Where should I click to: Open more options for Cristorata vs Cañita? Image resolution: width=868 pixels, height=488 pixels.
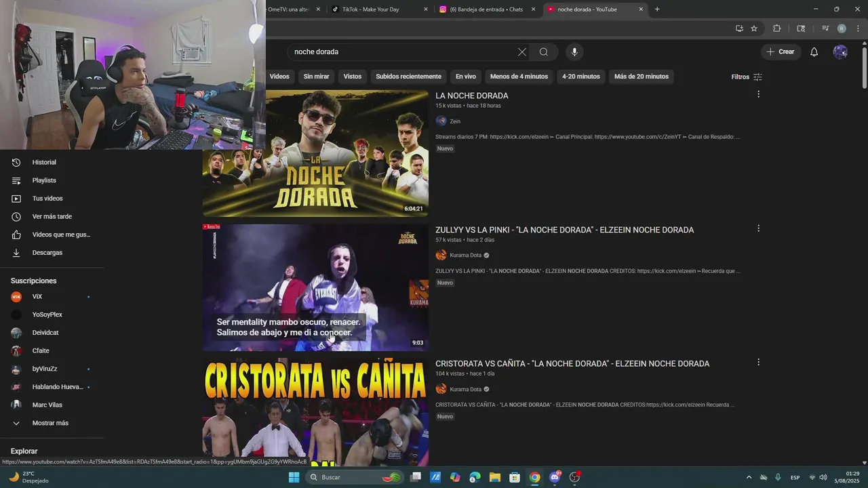coord(758,363)
